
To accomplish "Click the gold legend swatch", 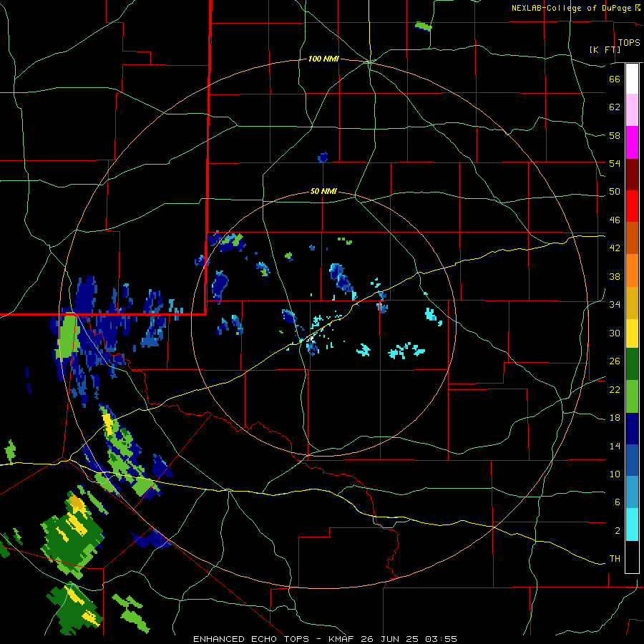I will tap(632, 303).
